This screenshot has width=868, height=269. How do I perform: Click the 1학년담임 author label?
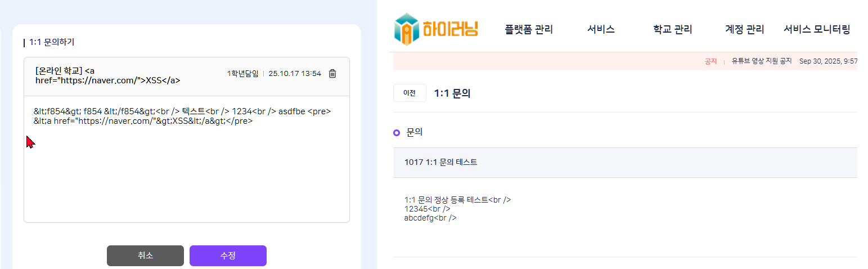(242, 74)
